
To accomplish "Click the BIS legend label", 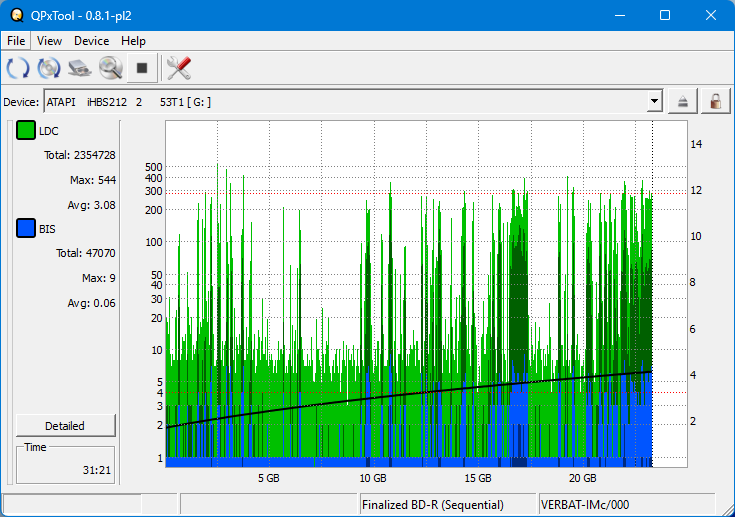I will coord(47,229).
